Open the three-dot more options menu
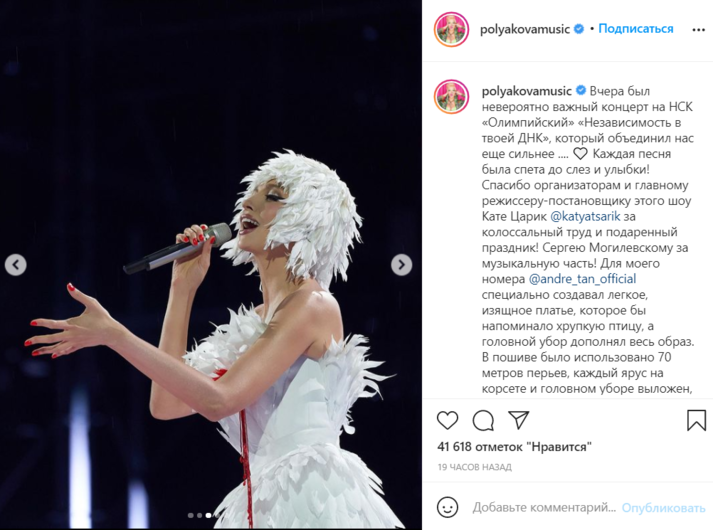 click(698, 30)
